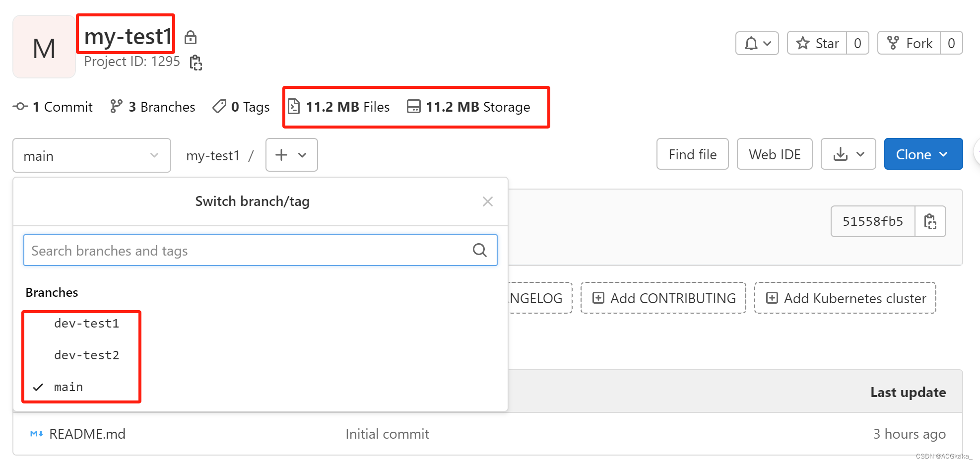Open the 0 Tags link

pyautogui.click(x=241, y=107)
